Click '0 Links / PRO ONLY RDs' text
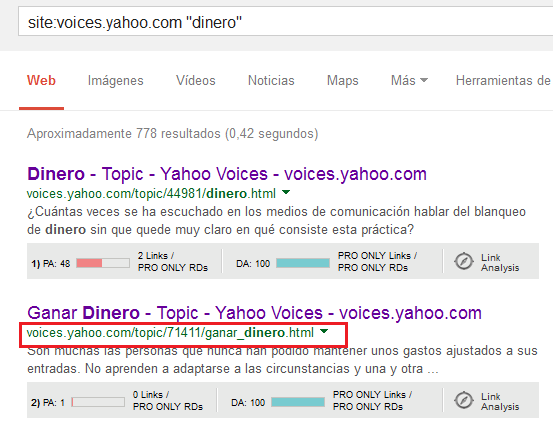This screenshot has width=553, height=429. click(x=168, y=400)
